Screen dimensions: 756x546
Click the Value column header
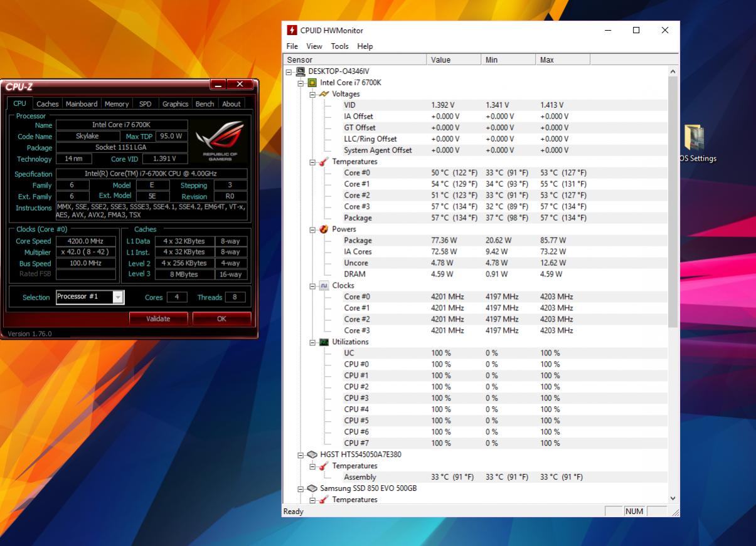pyautogui.click(x=455, y=60)
